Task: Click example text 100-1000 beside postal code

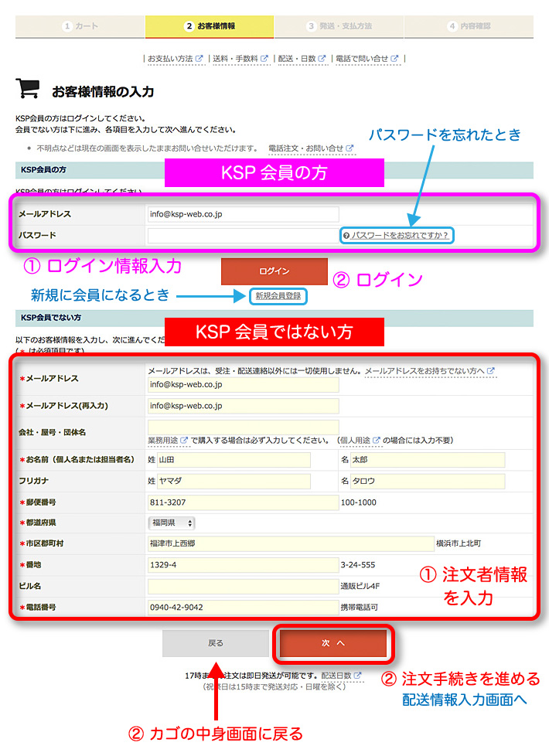Action: tap(359, 502)
